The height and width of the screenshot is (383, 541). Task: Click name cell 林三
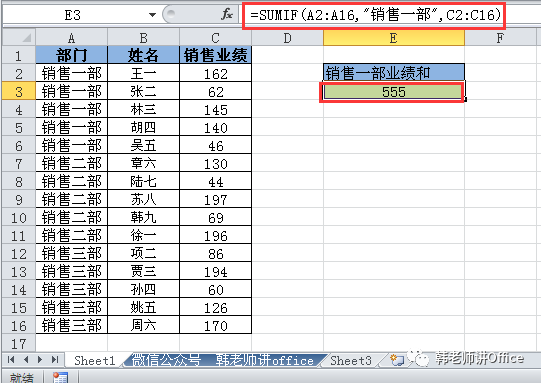[x=144, y=109]
